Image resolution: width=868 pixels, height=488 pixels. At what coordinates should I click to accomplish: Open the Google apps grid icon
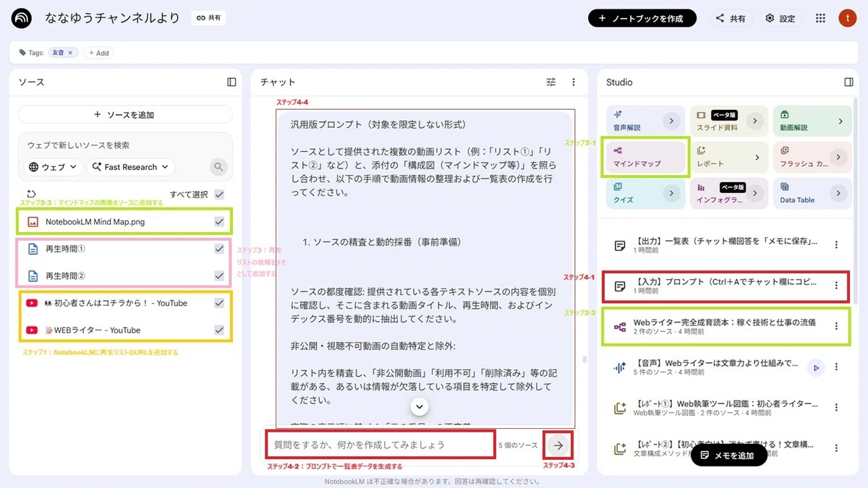(820, 18)
